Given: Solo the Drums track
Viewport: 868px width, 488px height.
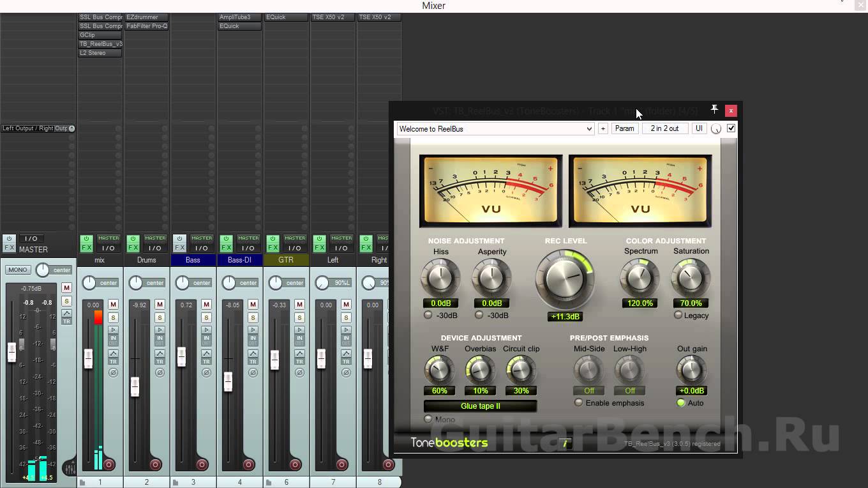Looking at the screenshot, I should click(160, 317).
